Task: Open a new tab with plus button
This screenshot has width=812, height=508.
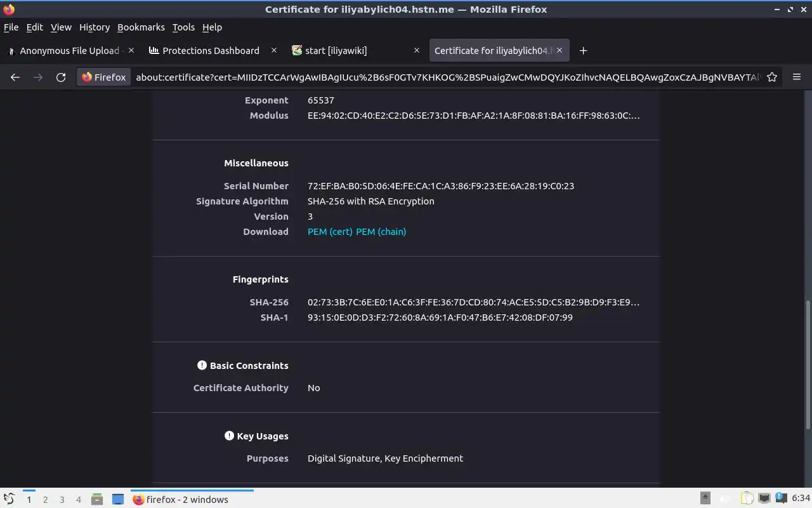Action: click(583, 50)
